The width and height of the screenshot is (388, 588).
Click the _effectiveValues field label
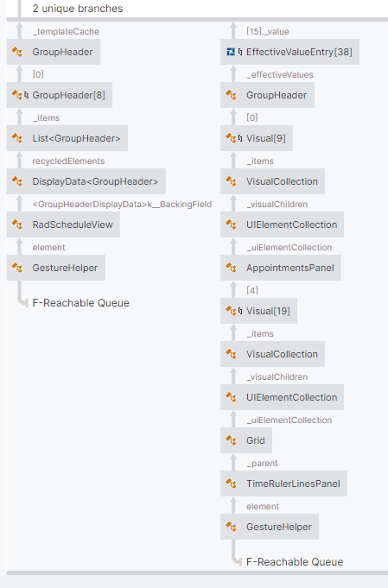pos(280,74)
